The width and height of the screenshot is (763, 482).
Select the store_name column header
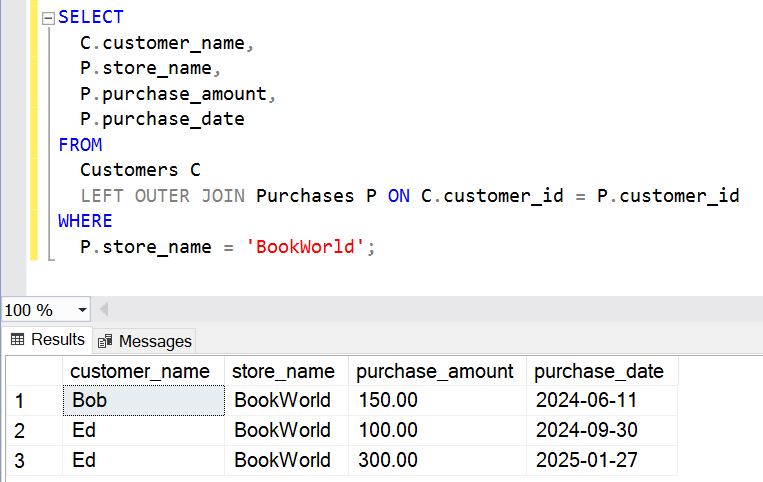283,371
